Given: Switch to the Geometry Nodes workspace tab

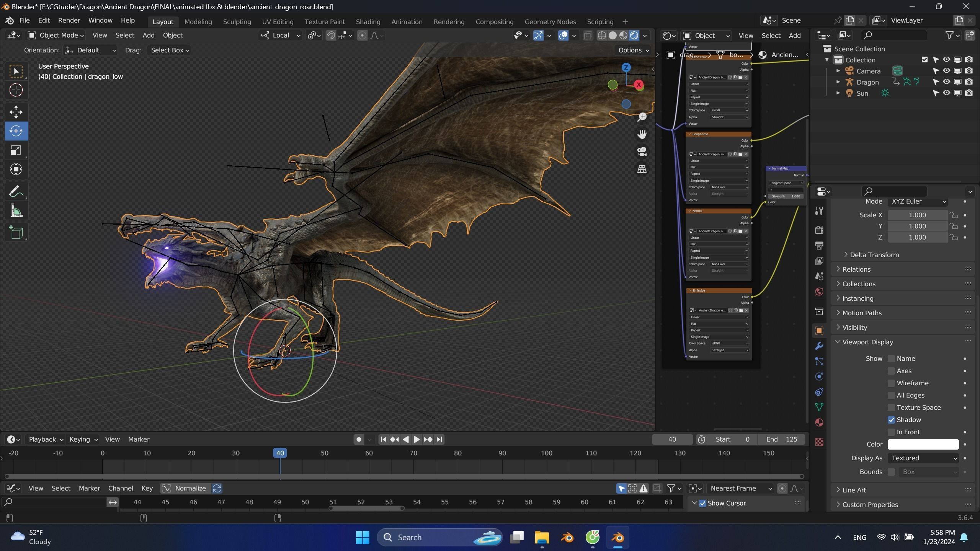Looking at the screenshot, I should point(550,22).
